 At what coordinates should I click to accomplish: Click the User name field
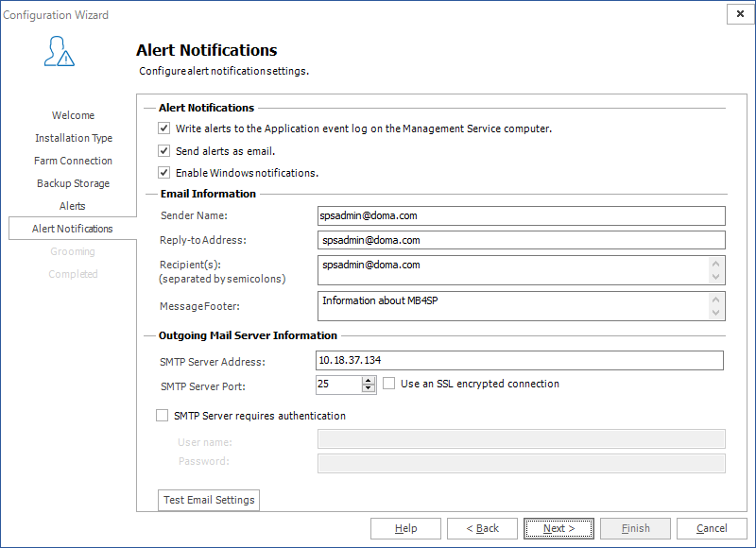[x=522, y=439]
